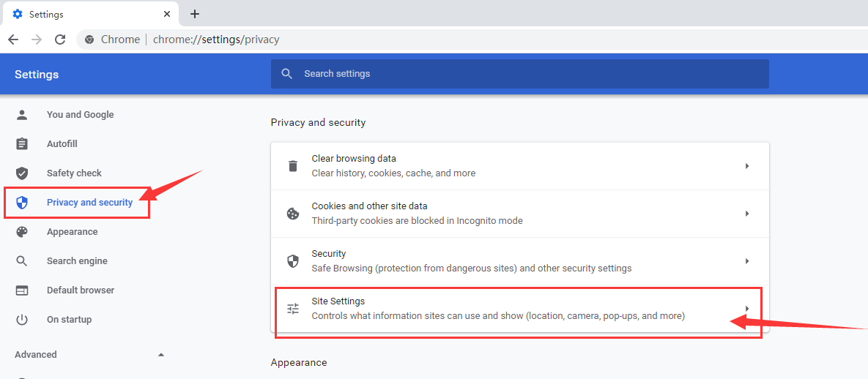This screenshot has width=868, height=379.
Task: Click the 'Safe Browsing (protection from dangerous sites)' description
Action: [472, 269]
